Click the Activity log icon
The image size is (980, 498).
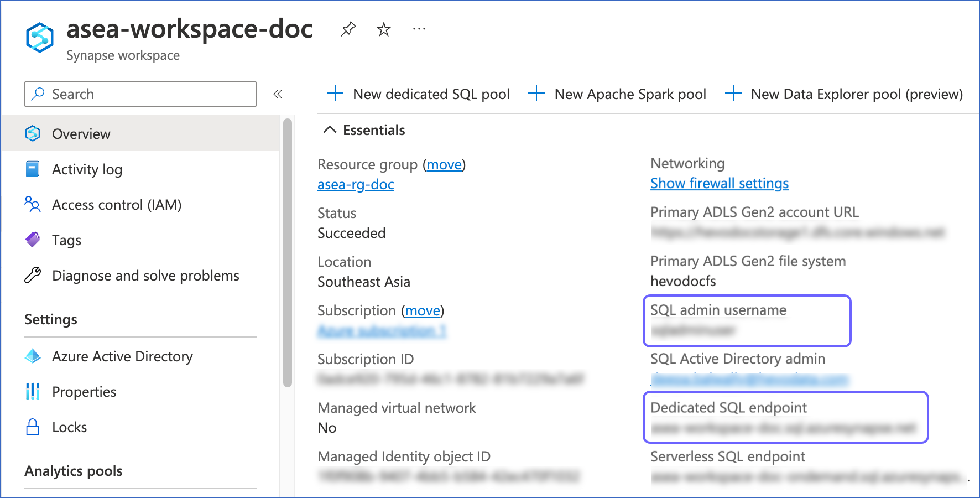pos(33,169)
